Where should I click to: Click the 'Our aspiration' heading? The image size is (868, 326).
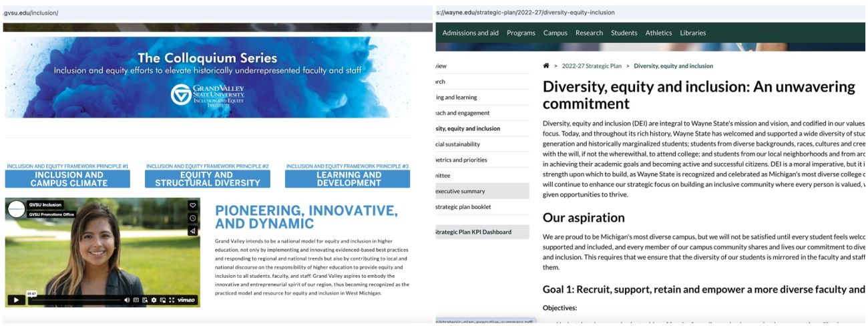(584, 218)
